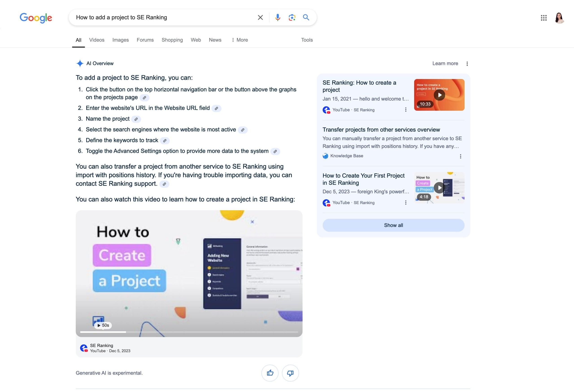
Task: Open the Google account profile picture
Action: click(559, 18)
